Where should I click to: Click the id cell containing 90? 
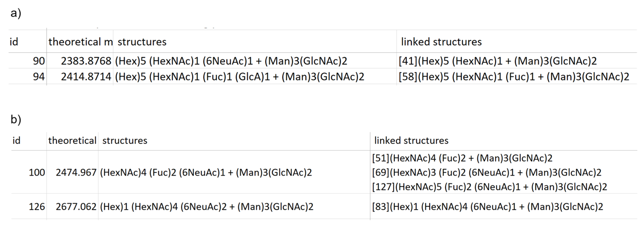[x=39, y=61]
